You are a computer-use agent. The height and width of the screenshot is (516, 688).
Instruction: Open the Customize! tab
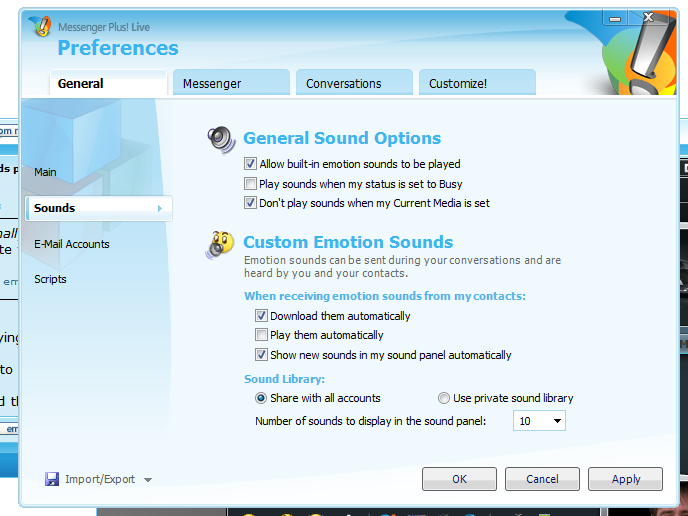coord(477,83)
